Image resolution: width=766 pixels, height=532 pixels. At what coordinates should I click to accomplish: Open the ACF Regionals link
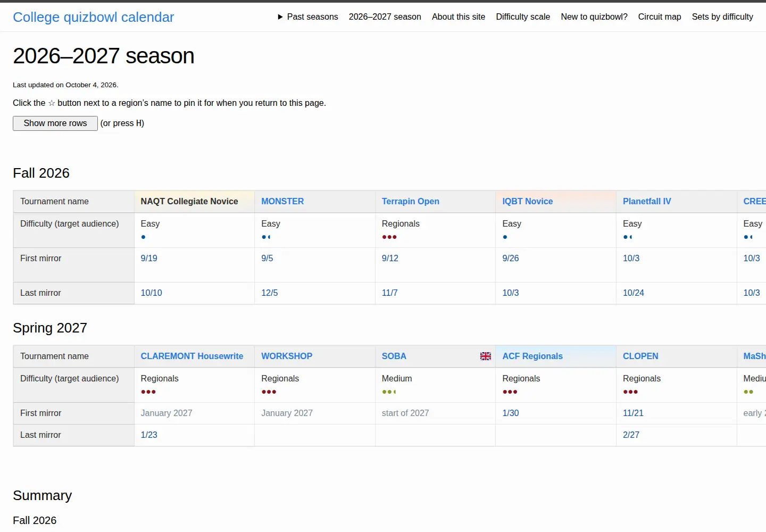pyautogui.click(x=532, y=356)
